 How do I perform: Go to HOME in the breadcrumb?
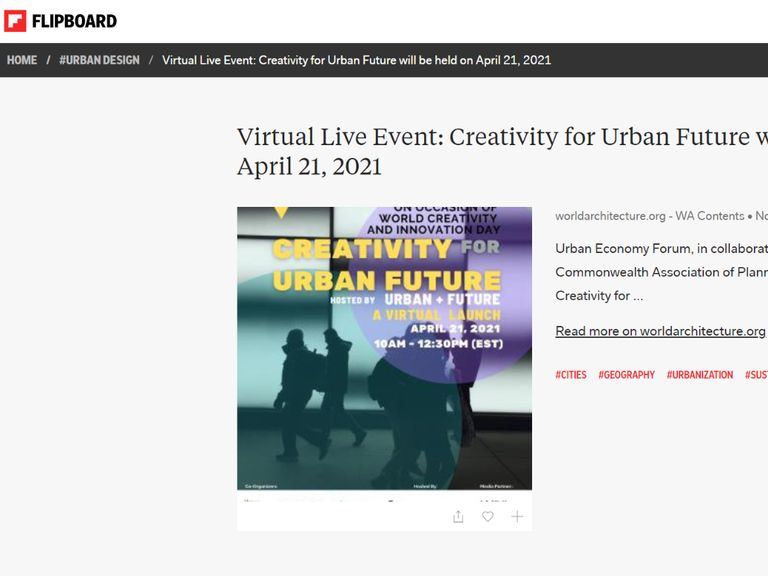click(x=22, y=60)
